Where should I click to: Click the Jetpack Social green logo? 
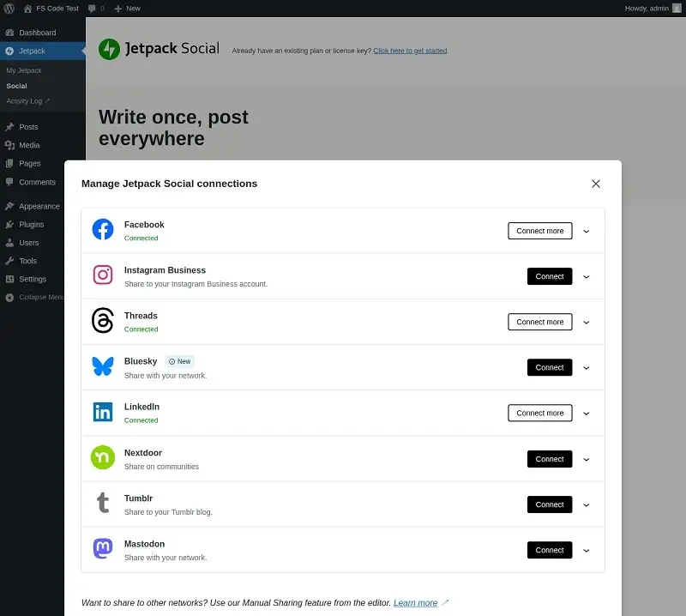(109, 49)
